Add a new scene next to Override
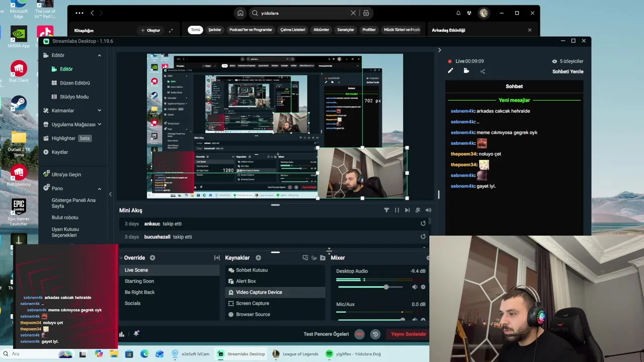The height and width of the screenshot is (362, 644). 152,258
